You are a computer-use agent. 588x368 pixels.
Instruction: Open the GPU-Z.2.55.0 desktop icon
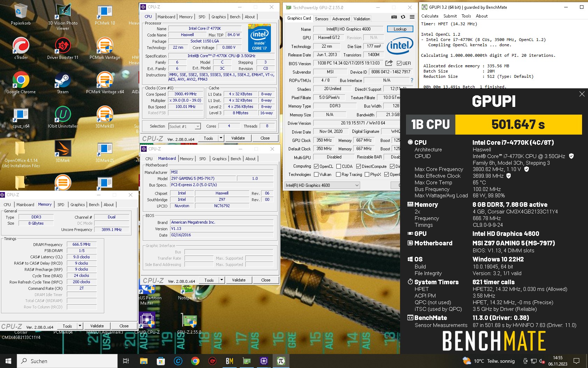(x=189, y=323)
